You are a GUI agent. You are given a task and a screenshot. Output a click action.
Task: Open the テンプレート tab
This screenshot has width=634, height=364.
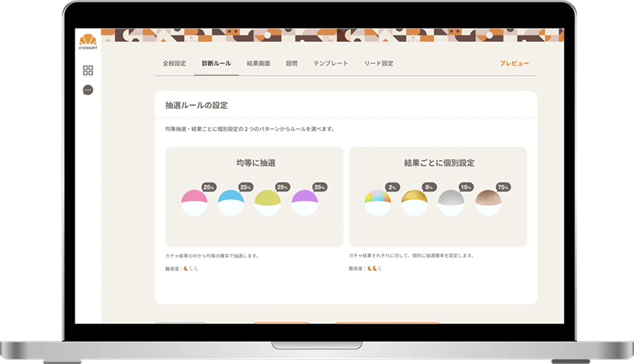pyautogui.click(x=331, y=63)
